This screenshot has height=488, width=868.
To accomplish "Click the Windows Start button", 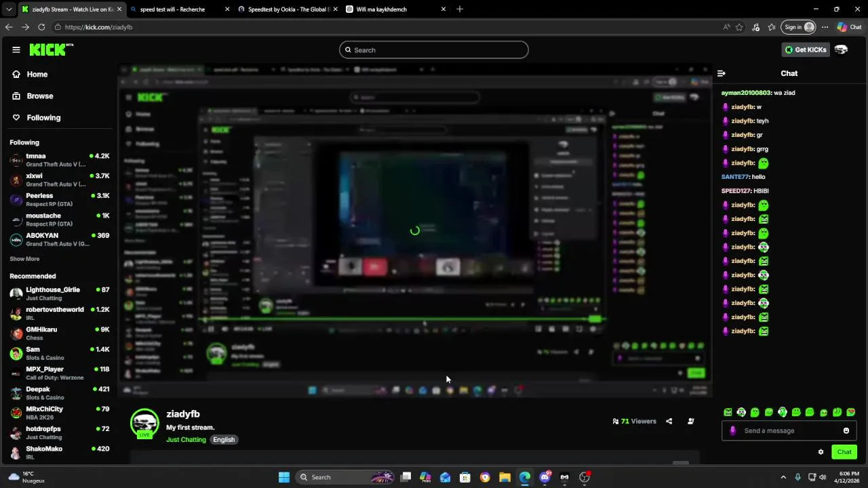I will click(284, 477).
